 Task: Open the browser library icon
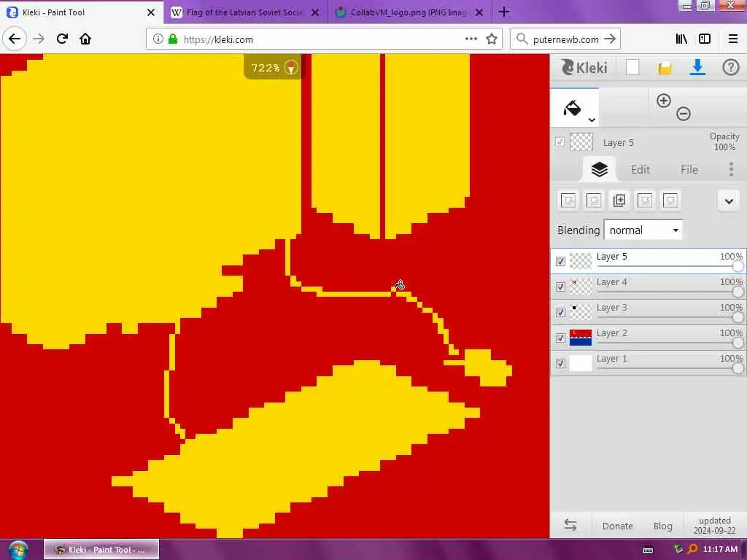pos(681,39)
